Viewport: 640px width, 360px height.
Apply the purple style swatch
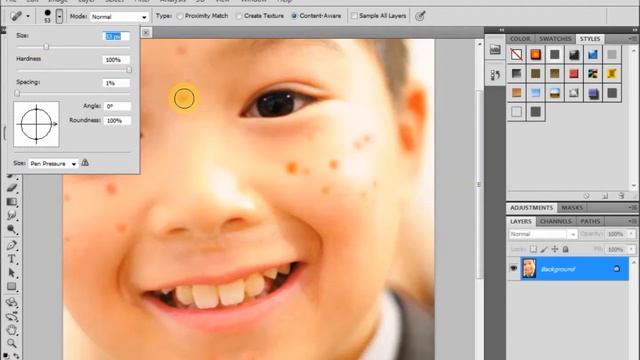pyautogui.click(x=593, y=93)
